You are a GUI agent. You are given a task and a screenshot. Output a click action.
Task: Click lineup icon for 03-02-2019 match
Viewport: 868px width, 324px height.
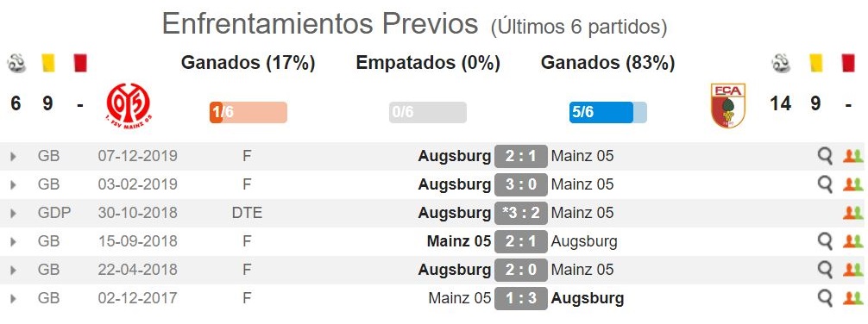[x=852, y=184]
